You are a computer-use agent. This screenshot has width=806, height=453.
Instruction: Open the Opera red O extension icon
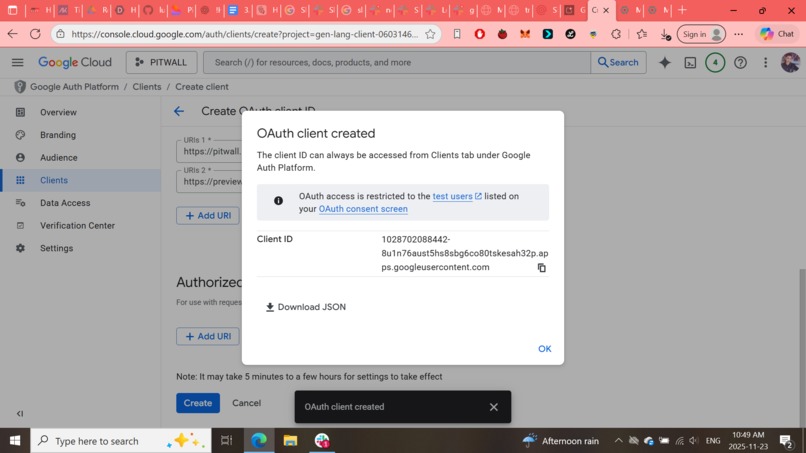click(480, 34)
